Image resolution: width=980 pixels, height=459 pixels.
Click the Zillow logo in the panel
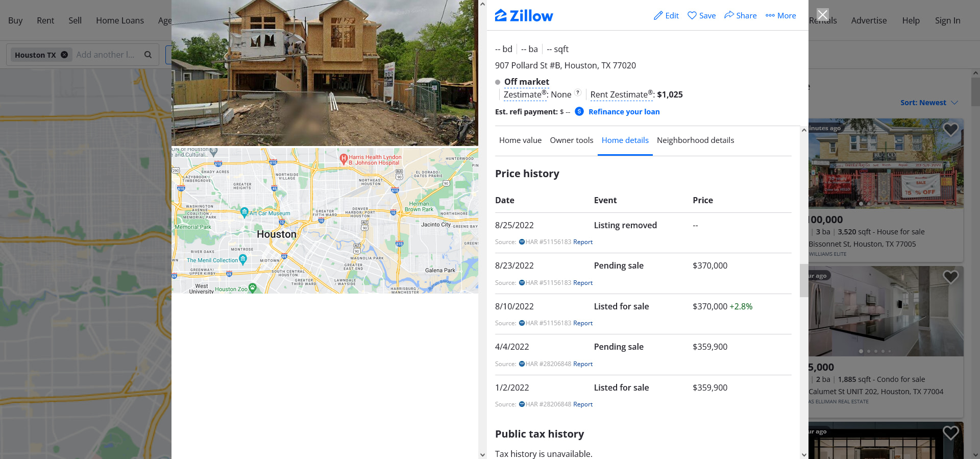click(524, 16)
